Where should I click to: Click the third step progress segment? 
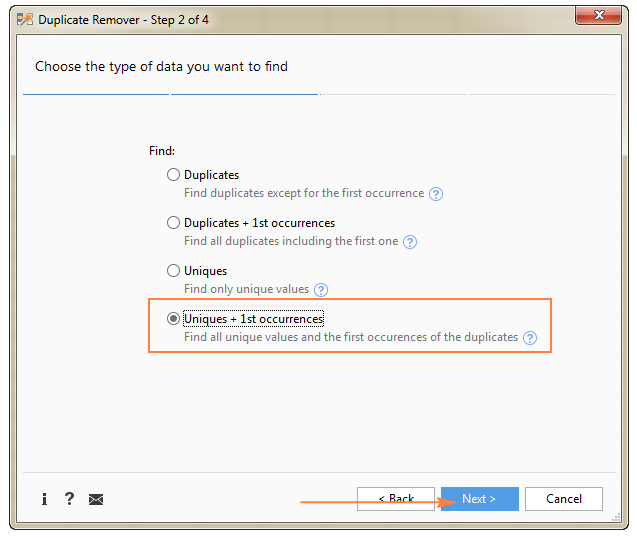(394, 95)
